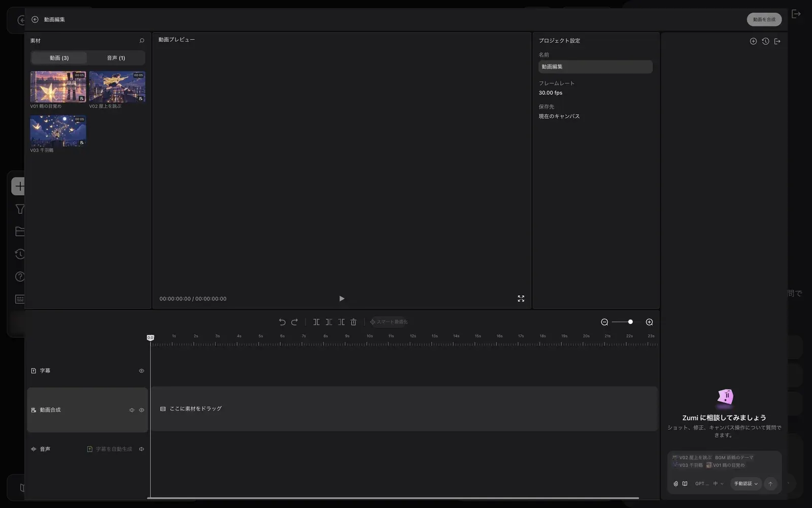Redo the last timeline edit
This screenshot has height=508, width=812.
click(294, 322)
